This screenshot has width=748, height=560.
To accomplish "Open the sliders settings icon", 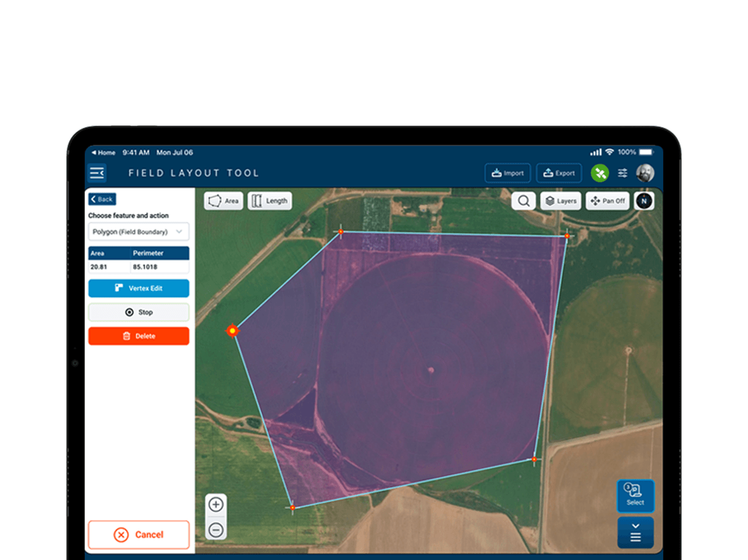I will pos(622,173).
